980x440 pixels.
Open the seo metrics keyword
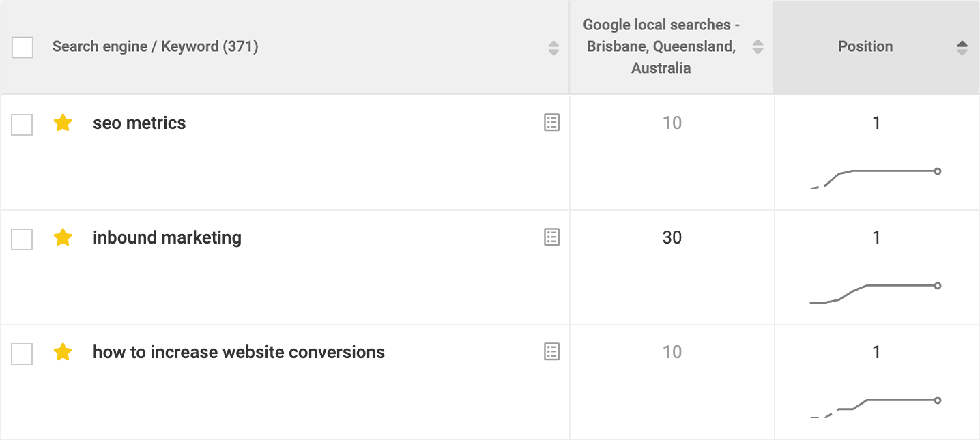click(139, 123)
